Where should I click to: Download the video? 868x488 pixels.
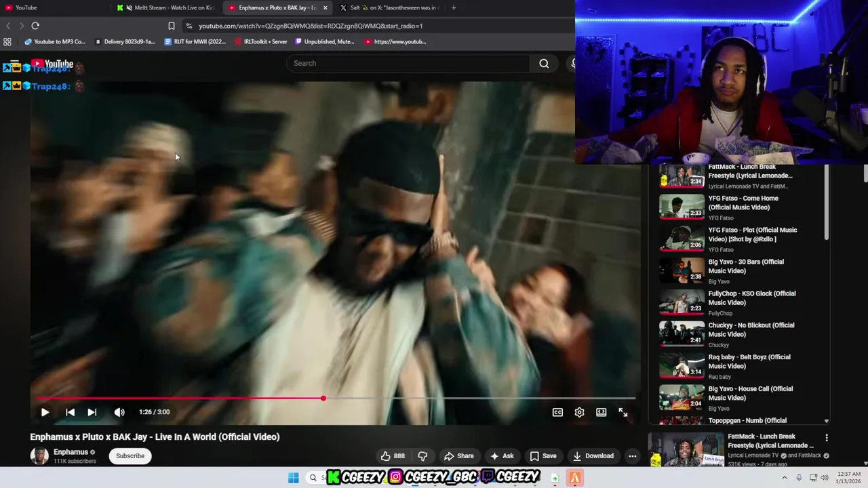(x=593, y=456)
